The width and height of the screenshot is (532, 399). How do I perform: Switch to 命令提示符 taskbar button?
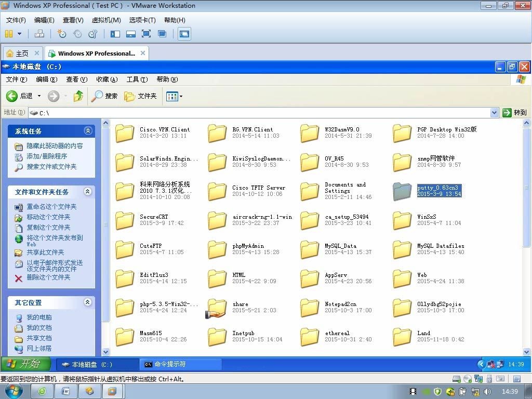[180, 364]
